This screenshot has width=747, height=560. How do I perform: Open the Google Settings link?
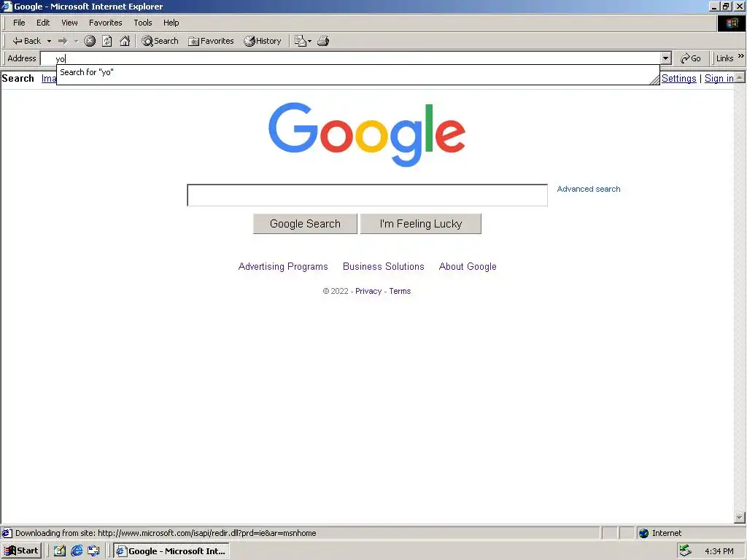(678, 79)
